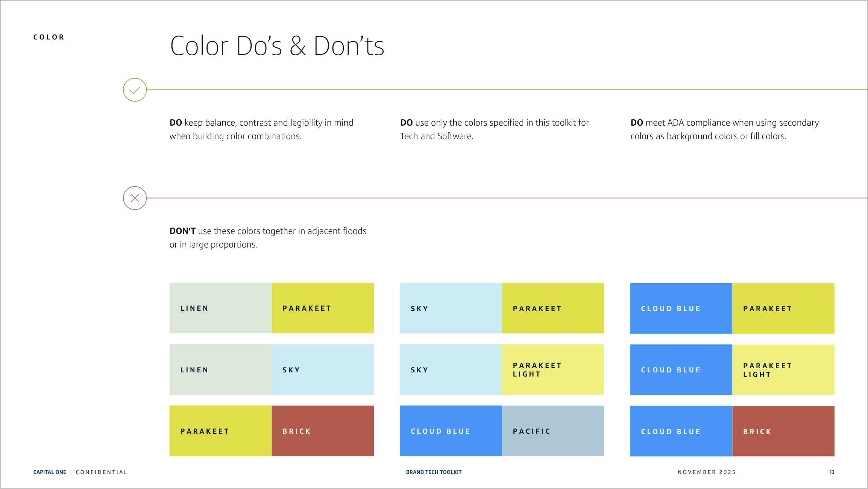Click the green checkmark circle icon
Image resolution: width=868 pixels, height=489 pixels.
135,90
